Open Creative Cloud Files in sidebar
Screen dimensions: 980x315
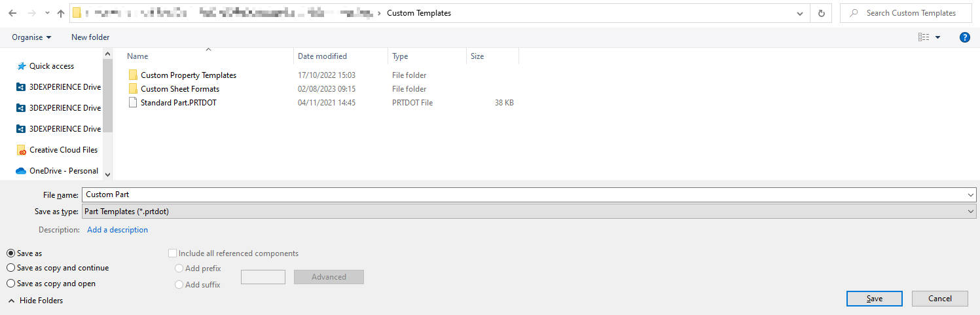pos(63,150)
